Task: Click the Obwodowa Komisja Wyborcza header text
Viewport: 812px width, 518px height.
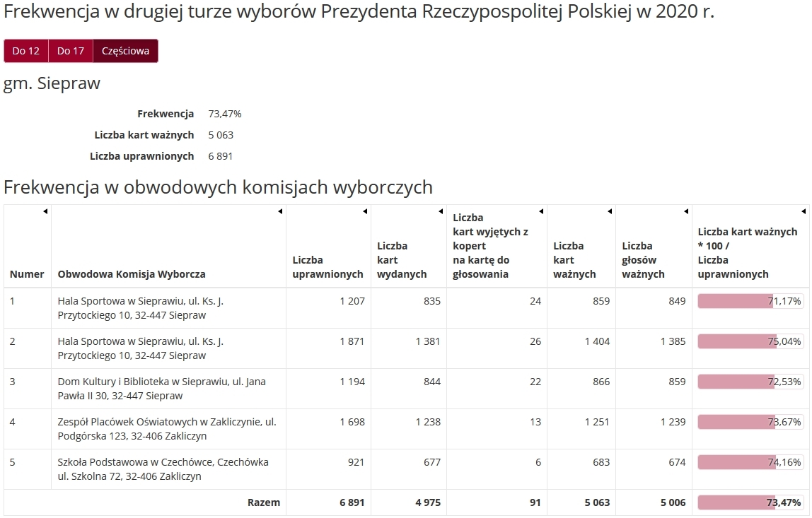Action: pos(132,274)
